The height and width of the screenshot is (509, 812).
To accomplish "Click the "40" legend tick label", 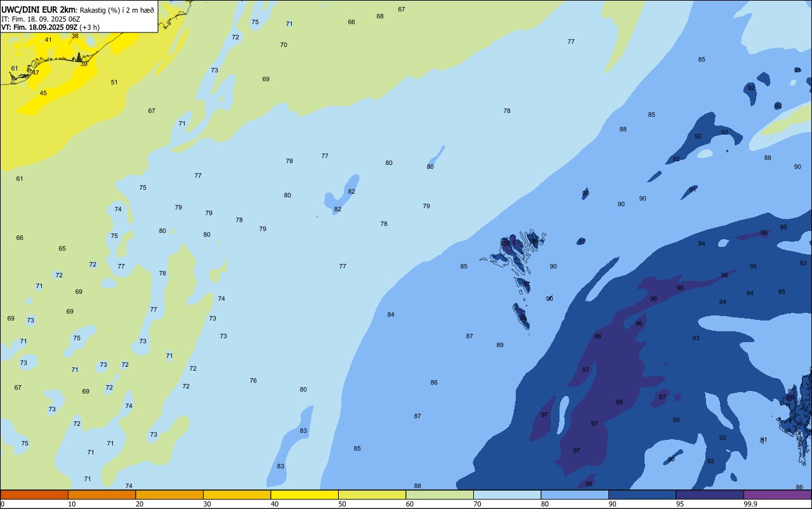I will pos(275,504).
